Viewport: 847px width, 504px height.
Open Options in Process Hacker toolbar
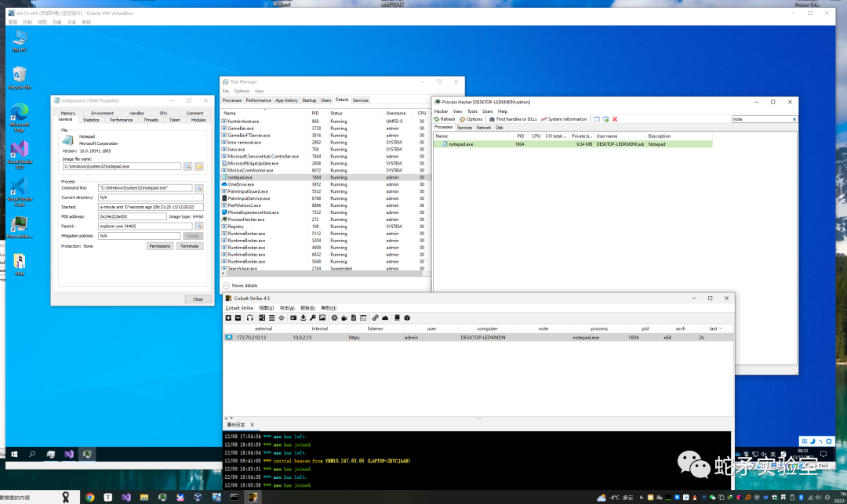[x=471, y=119]
